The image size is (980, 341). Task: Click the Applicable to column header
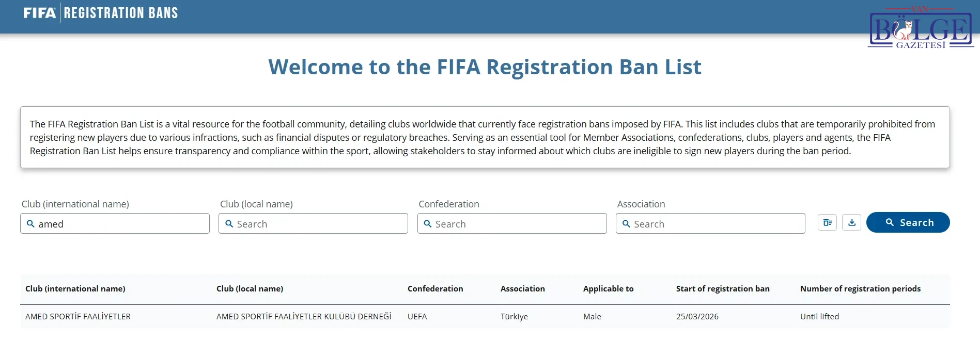click(x=608, y=288)
